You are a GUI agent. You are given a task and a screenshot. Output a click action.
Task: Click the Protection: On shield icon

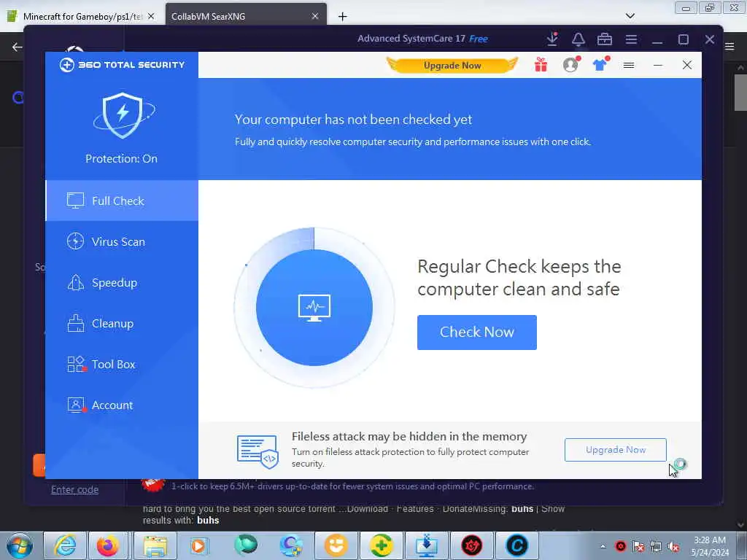123,115
